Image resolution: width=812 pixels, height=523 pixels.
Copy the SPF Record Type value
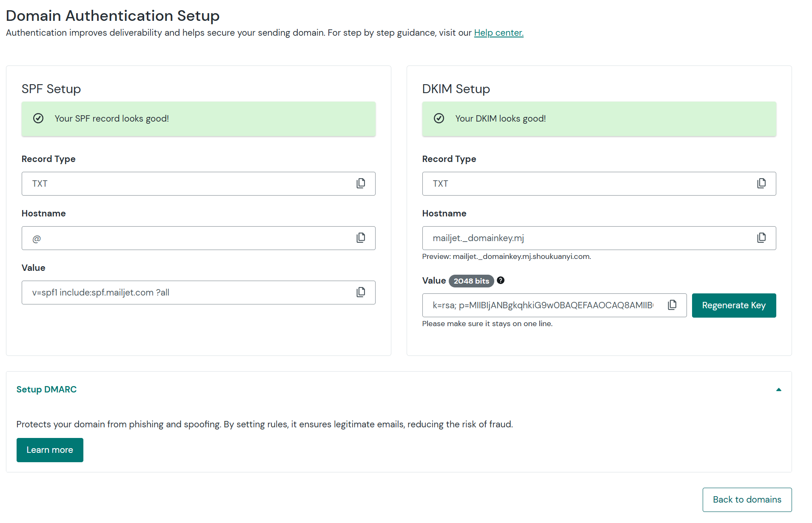click(x=361, y=183)
